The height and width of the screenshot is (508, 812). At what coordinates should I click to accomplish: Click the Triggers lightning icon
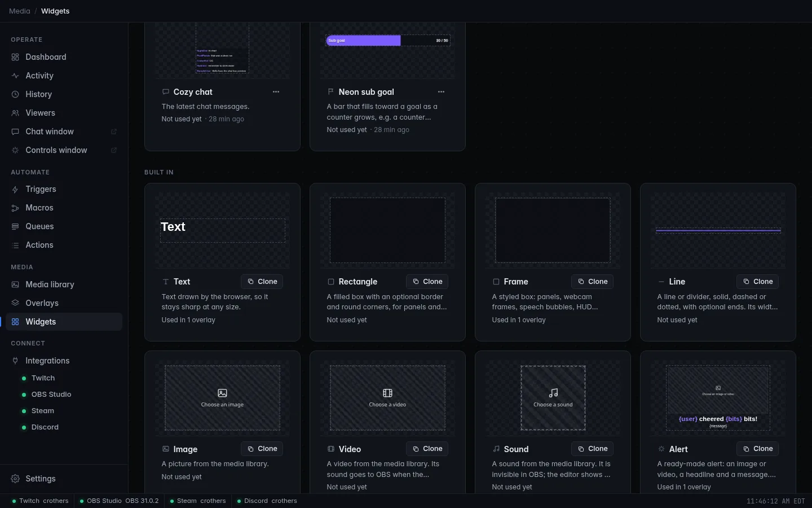[15, 190]
